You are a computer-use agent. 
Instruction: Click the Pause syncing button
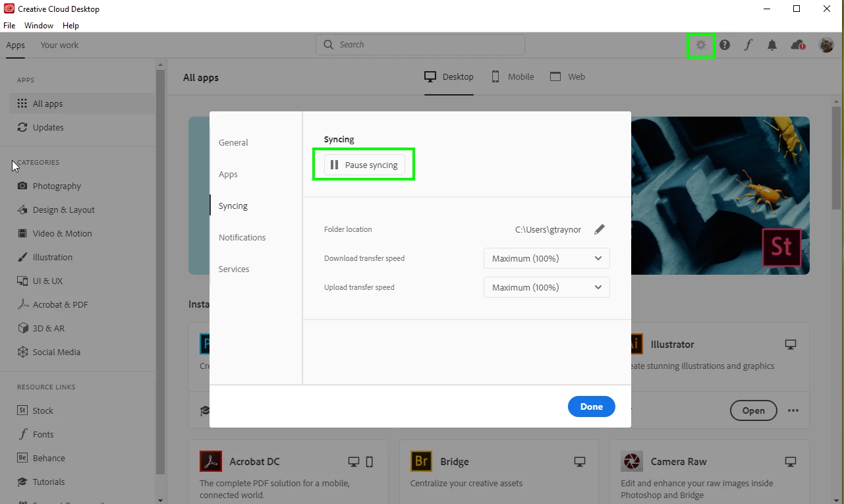(x=364, y=165)
